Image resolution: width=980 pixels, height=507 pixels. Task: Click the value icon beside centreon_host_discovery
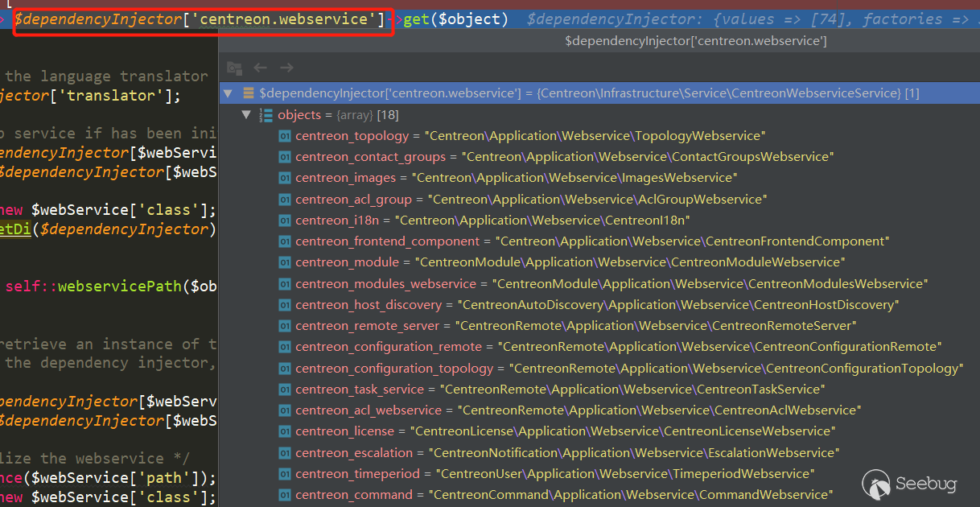click(x=284, y=305)
